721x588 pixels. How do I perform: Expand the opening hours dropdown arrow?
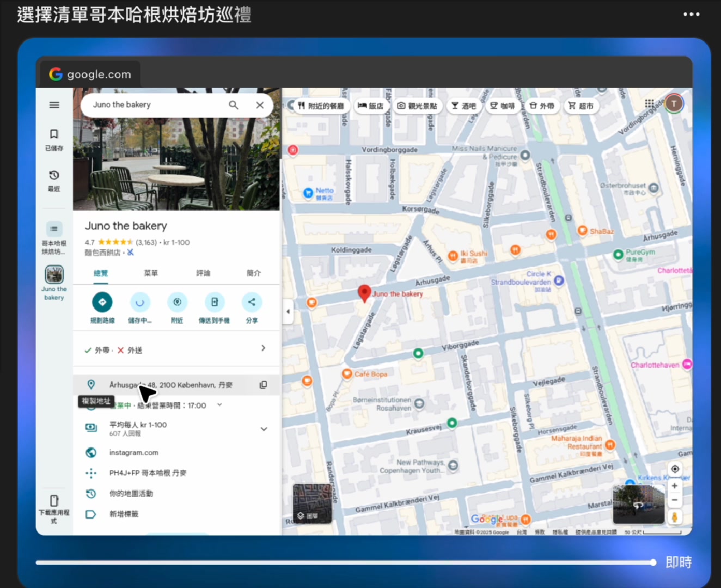219,405
